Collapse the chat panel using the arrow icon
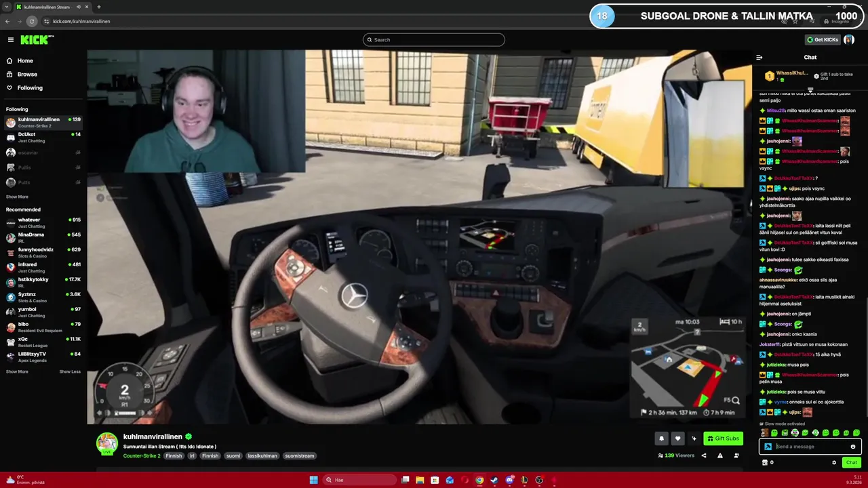Image resolution: width=868 pixels, height=488 pixels. pos(759,58)
